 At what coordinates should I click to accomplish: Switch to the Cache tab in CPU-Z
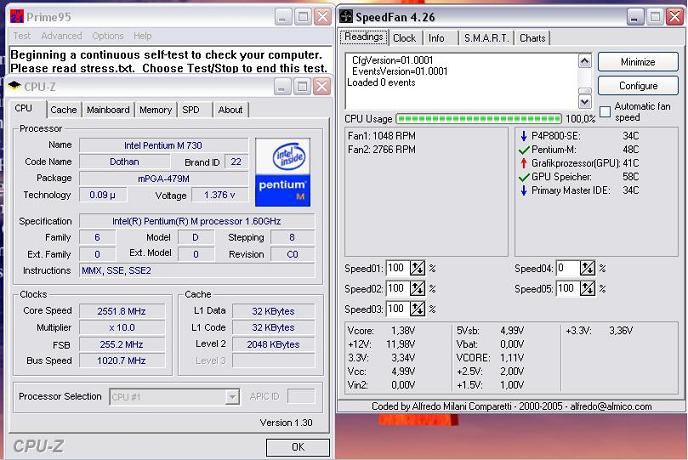pyautogui.click(x=64, y=110)
